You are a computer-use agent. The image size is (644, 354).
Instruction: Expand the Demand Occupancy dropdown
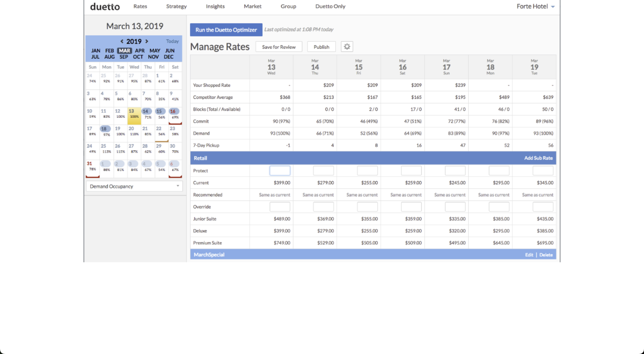pos(134,186)
